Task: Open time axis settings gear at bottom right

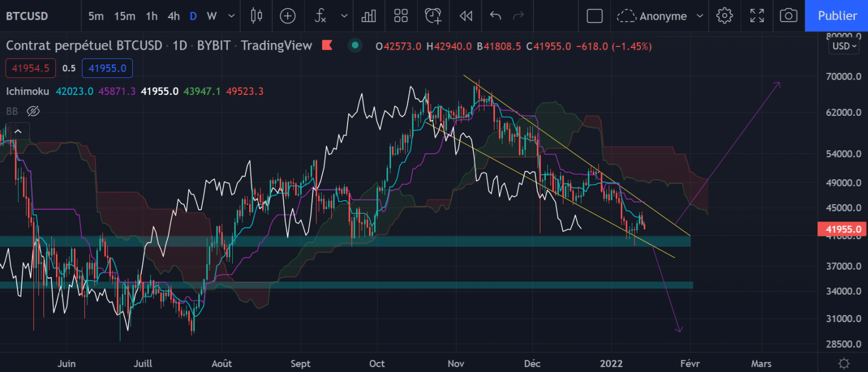Action: pyautogui.click(x=844, y=363)
